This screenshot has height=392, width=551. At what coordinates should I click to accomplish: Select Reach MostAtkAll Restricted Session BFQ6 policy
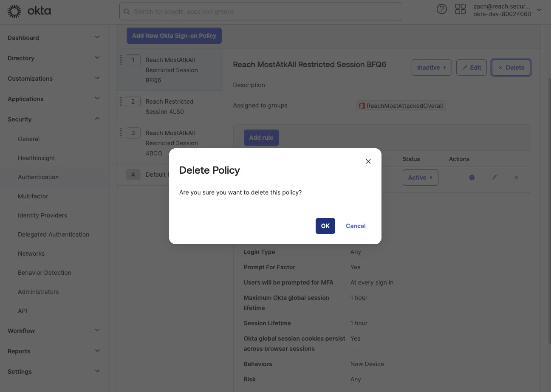point(170,70)
